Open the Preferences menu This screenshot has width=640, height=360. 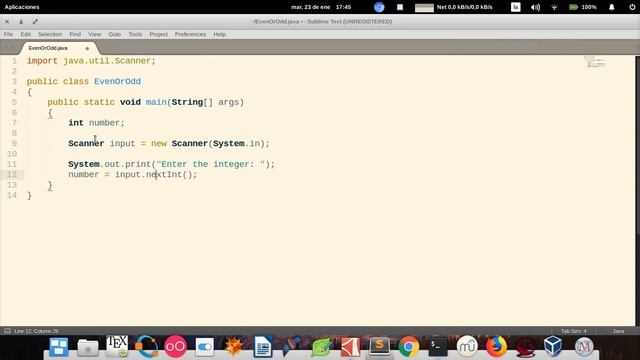coord(190,34)
